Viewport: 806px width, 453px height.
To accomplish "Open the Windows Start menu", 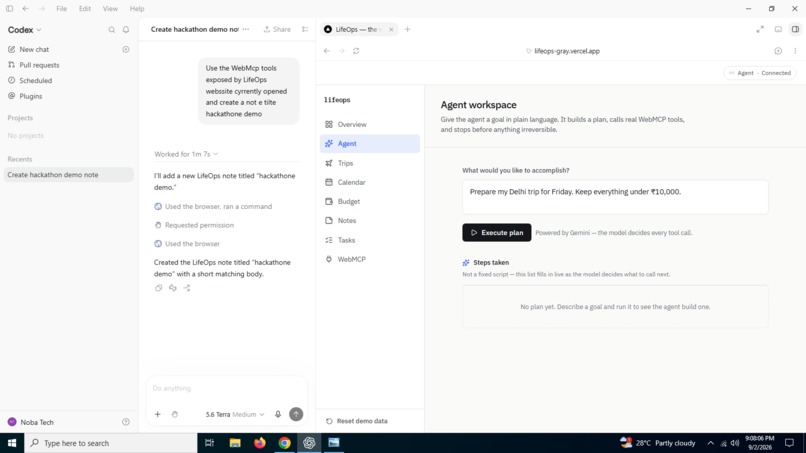I will pyautogui.click(x=12, y=443).
